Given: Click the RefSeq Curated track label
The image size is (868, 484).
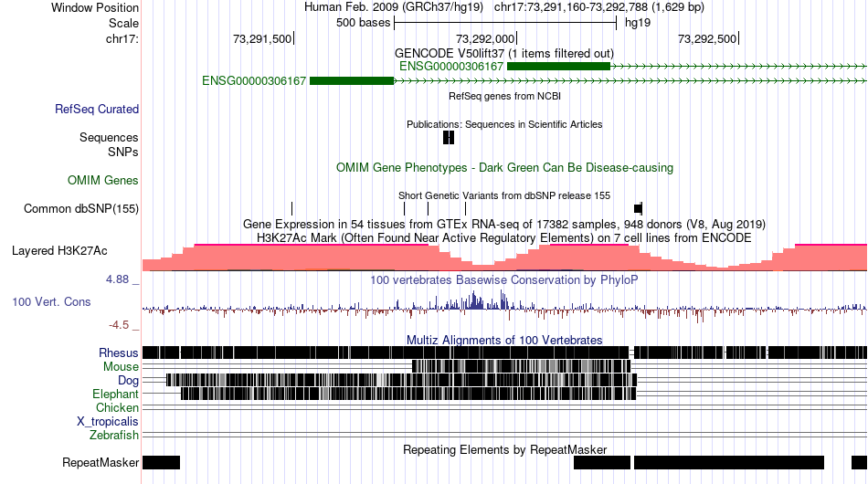Looking at the screenshot, I should coord(97,109).
